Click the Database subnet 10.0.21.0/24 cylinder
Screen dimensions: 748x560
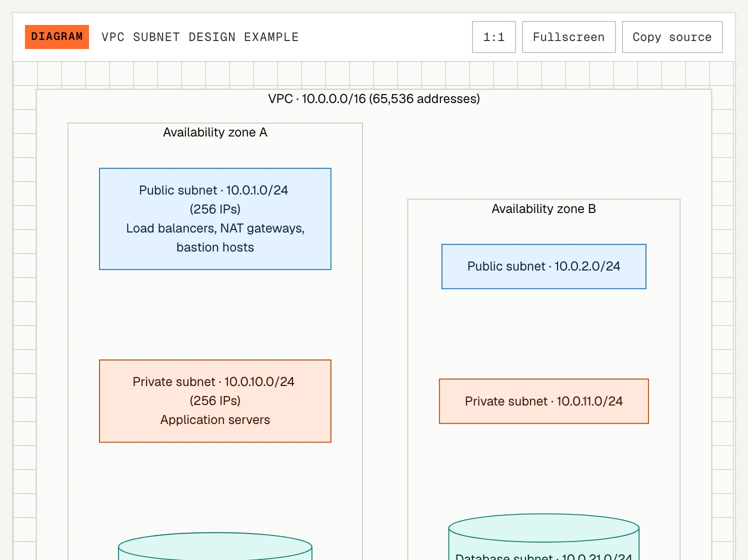[x=544, y=537]
